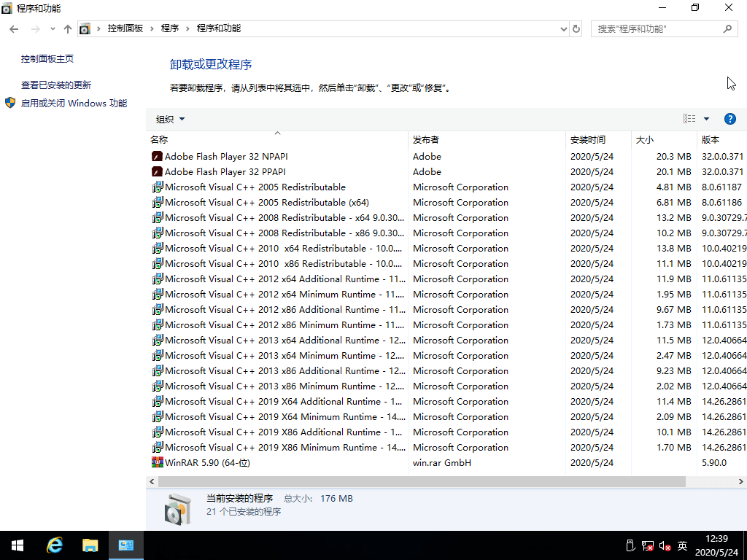Click the icon for Visual C++ 2005 Redistributable (x64)

tap(158, 203)
